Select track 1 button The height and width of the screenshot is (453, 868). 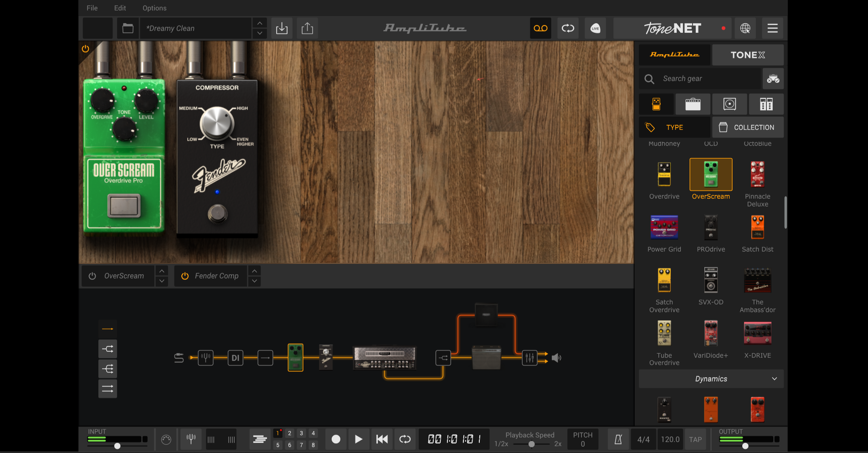click(278, 433)
